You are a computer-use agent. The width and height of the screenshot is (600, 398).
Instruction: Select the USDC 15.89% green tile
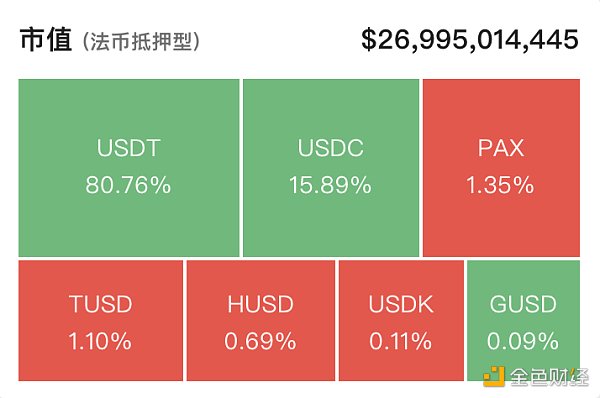tap(331, 168)
